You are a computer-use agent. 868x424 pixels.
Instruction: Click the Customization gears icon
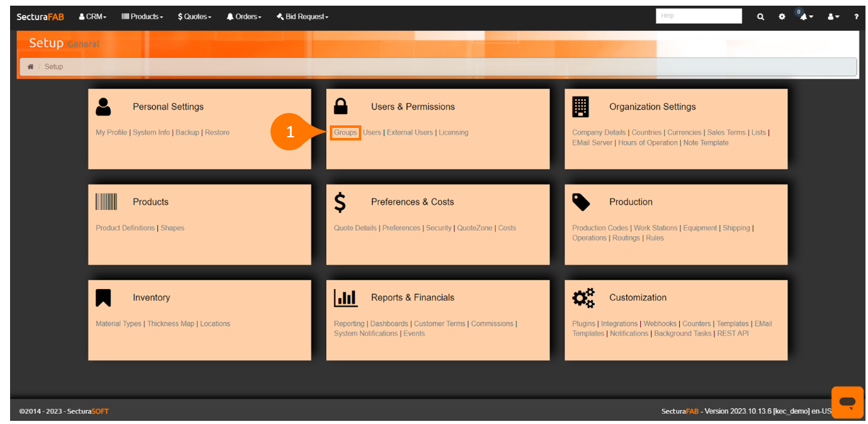point(583,298)
